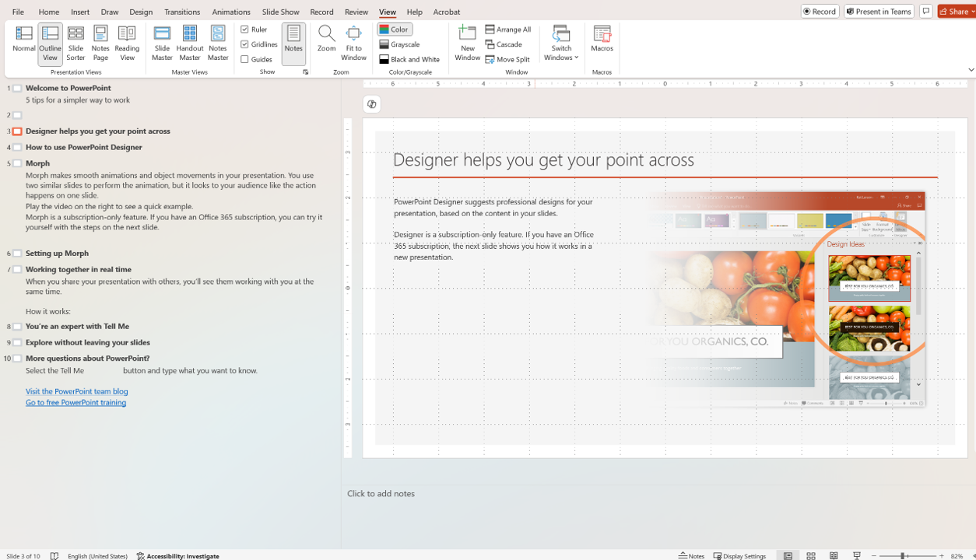
Task: Open the Visit the PowerPoint team blog link
Action: (x=76, y=391)
